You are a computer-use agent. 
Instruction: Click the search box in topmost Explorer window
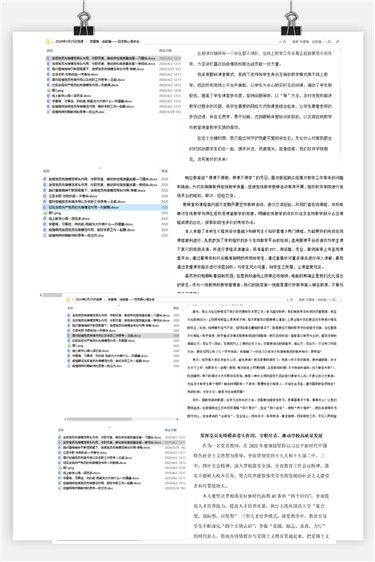click(x=315, y=42)
